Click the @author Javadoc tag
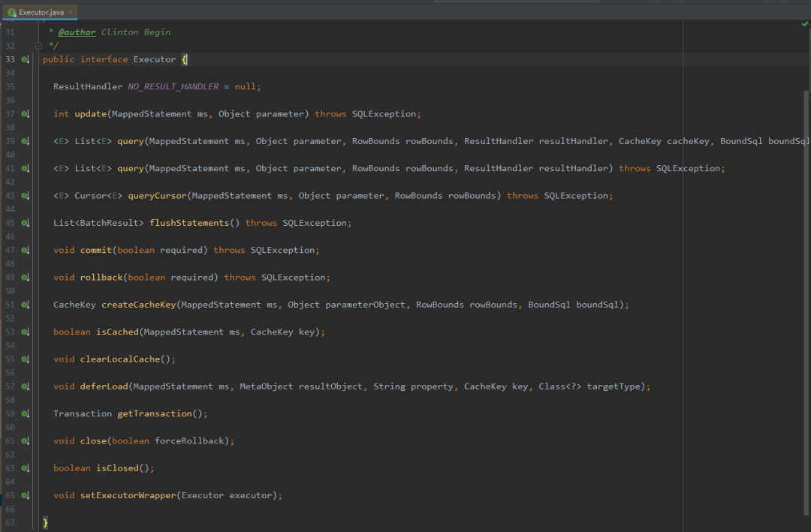811x532 pixels. click(x=77, y=32)
